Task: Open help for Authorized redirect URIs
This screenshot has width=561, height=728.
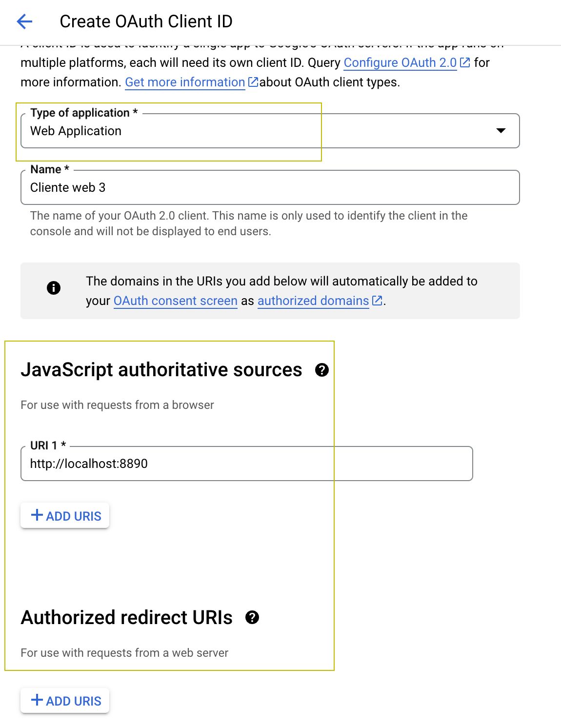Action: coord(252,618)
